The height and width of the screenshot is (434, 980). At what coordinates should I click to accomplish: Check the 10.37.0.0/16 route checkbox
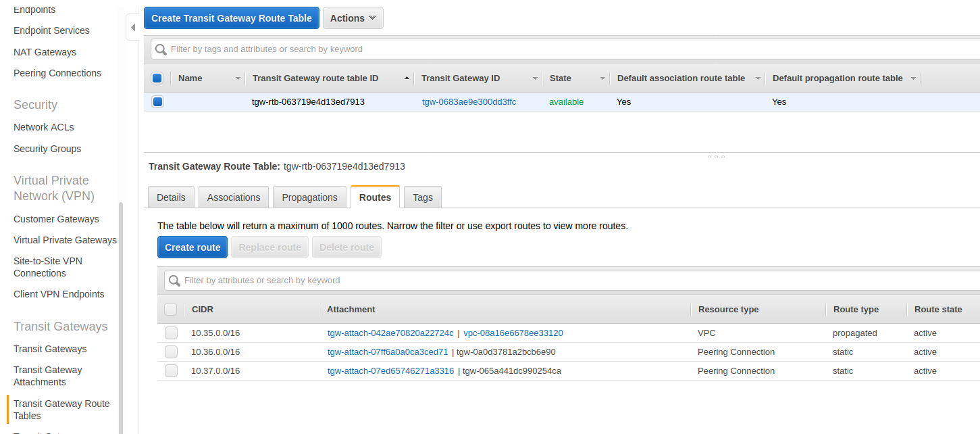point(171,371)
